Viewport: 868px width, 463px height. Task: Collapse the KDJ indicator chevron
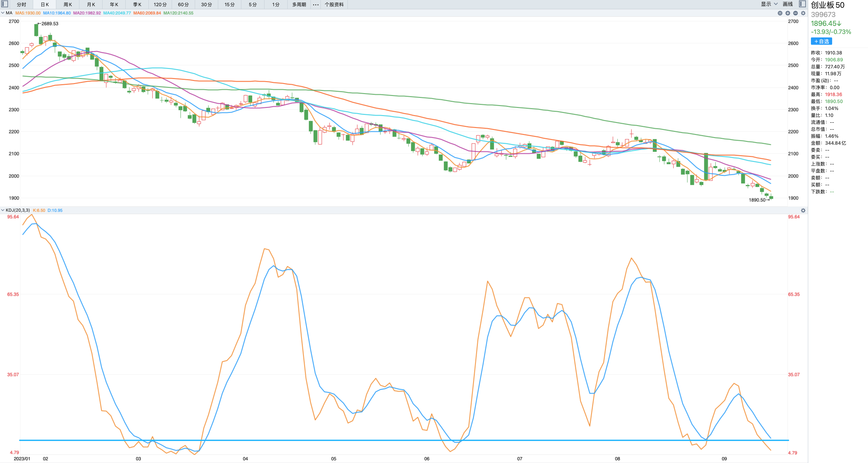pyautogui.click(x=3, y=210)
